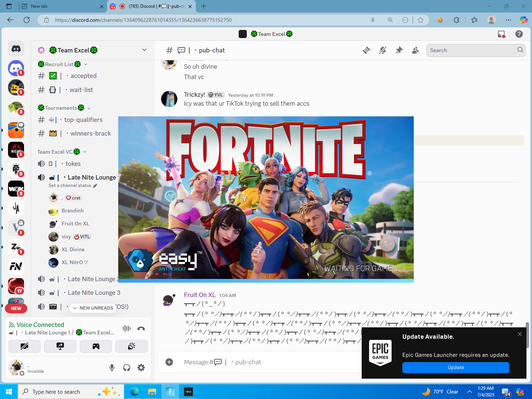Open File Explorer from the taskbar
Screen dimensions: 532x399
pyautogui.click(x=152, y=392)
